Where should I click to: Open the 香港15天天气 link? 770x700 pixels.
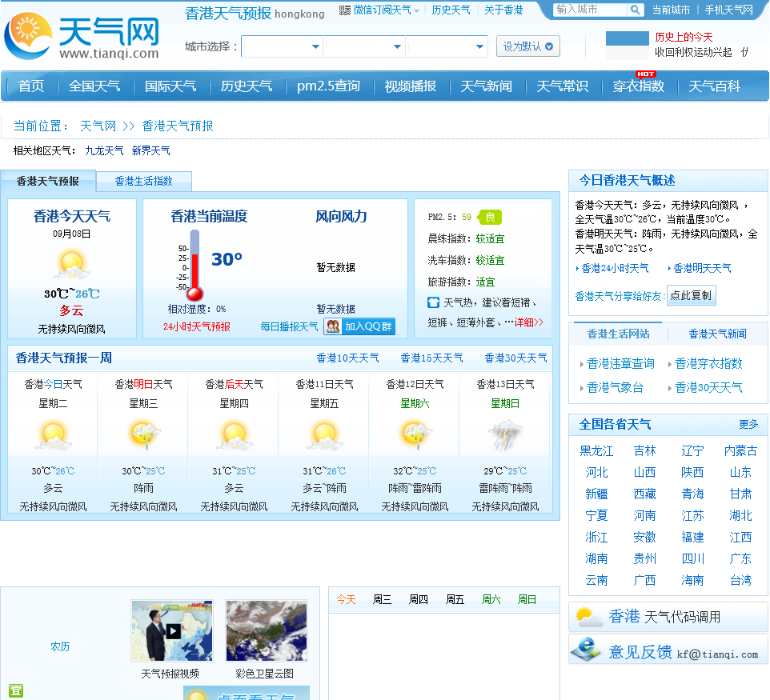click(431, 358)
